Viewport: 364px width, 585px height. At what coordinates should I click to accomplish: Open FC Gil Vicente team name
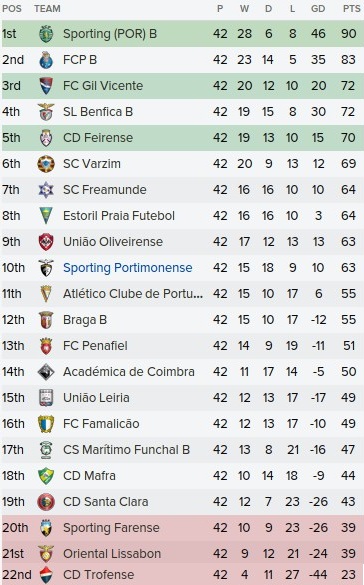coord(103,86)
